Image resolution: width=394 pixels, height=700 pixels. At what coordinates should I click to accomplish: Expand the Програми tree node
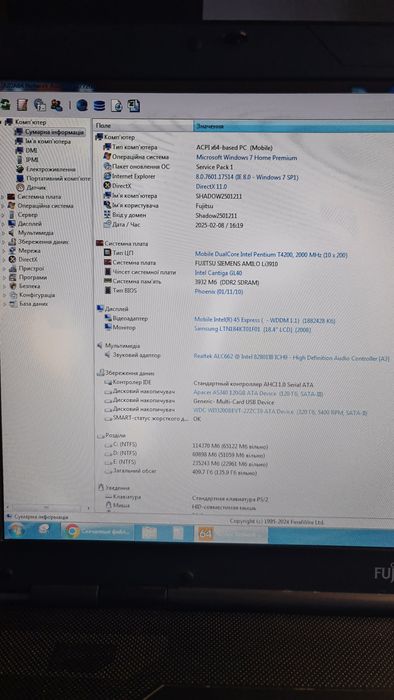[x=4, y=277]
